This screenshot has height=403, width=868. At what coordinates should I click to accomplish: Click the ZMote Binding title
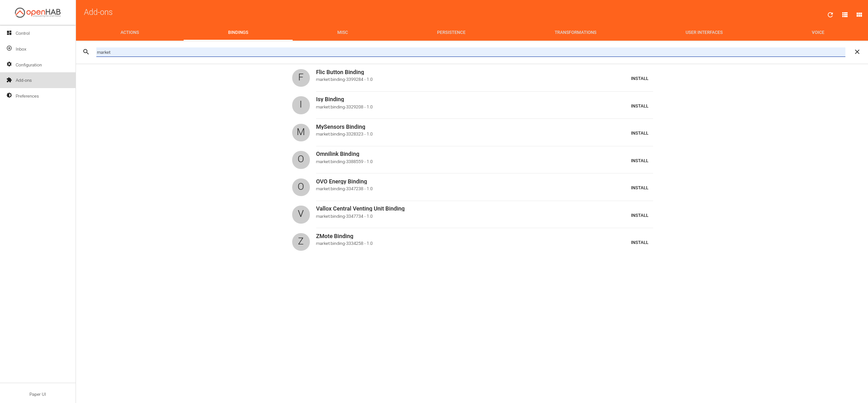[334, 236]
